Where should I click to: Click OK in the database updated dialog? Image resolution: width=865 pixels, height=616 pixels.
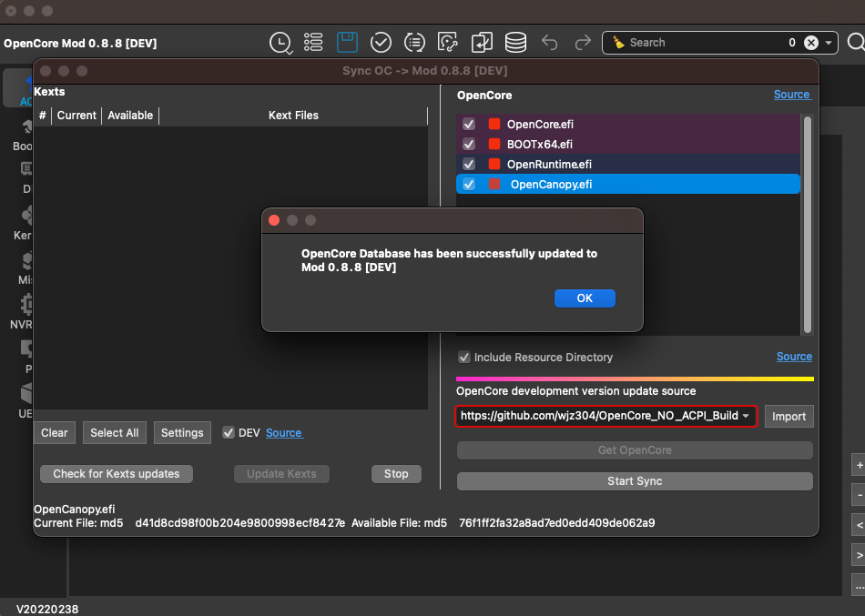(x=585, y=298)
